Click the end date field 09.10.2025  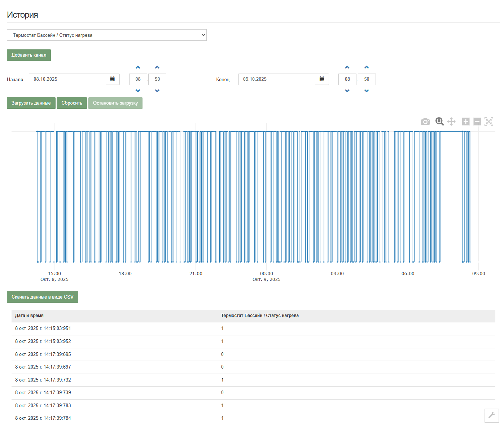277,79
